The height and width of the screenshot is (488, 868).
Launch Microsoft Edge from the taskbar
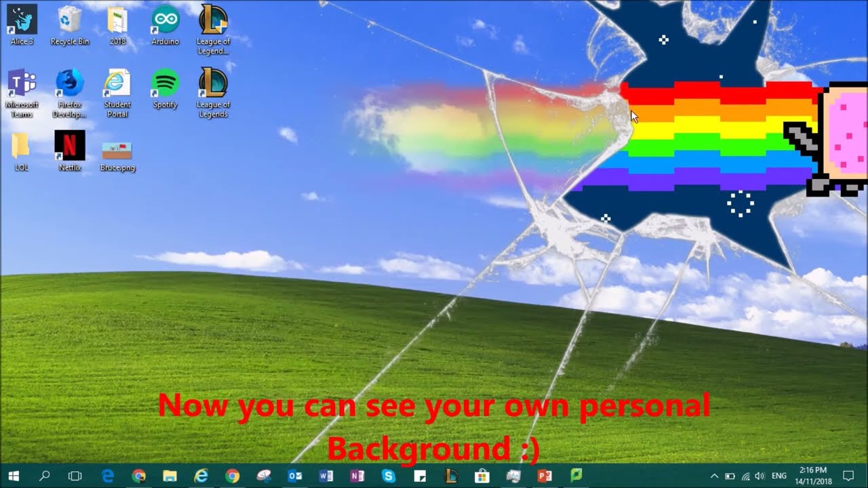click(x=108, y=476)
